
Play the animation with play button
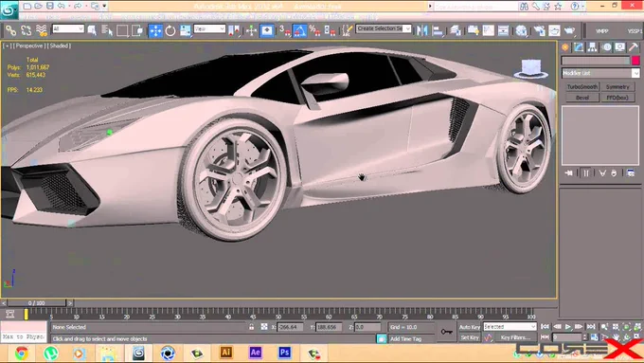568,327
